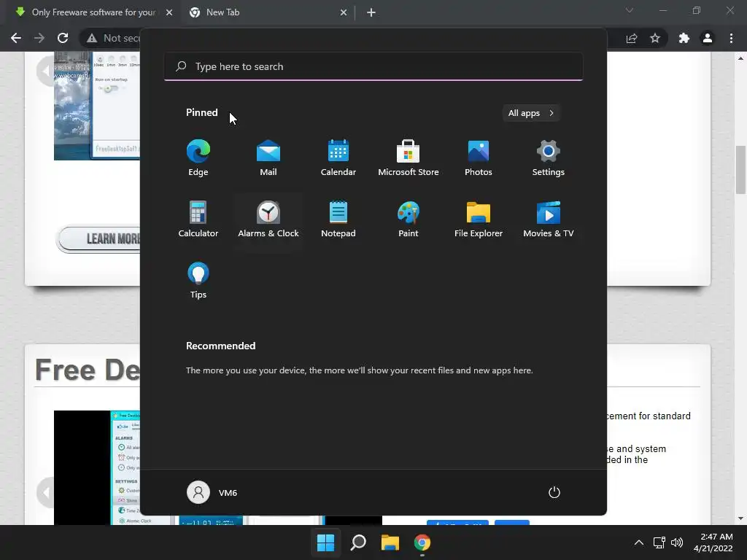The image size is (747, 560).
Task: Reload the current page
Action: tap(63, 38)
